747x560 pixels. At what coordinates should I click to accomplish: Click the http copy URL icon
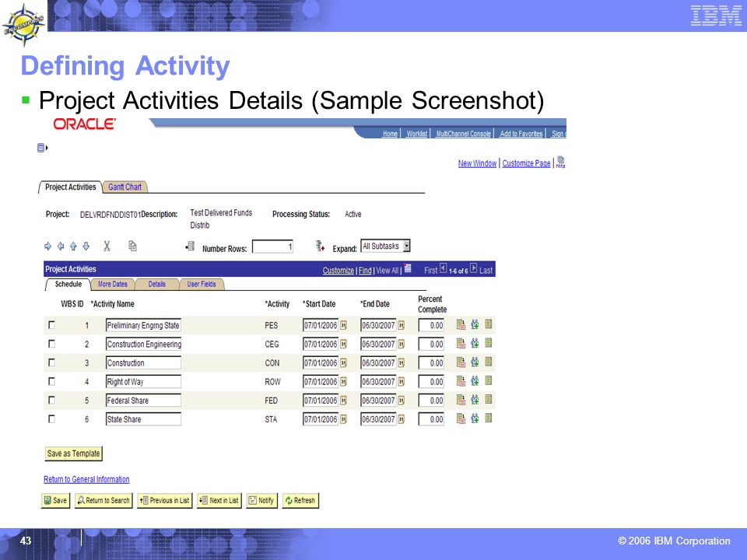561,163
